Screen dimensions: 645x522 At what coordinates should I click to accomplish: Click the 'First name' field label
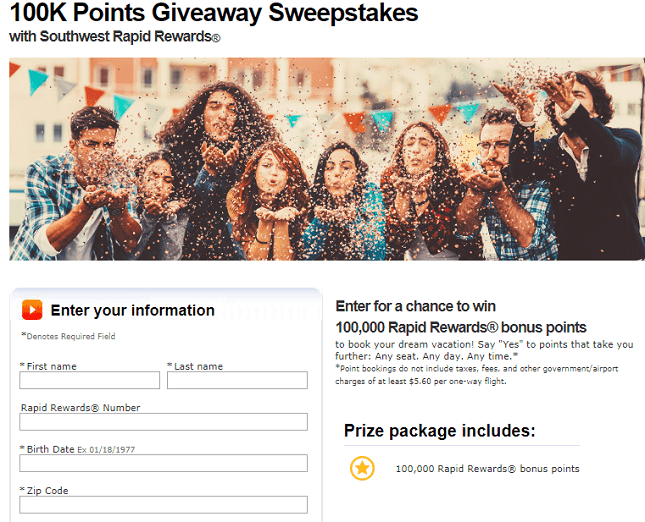click(x=48, y=366)
